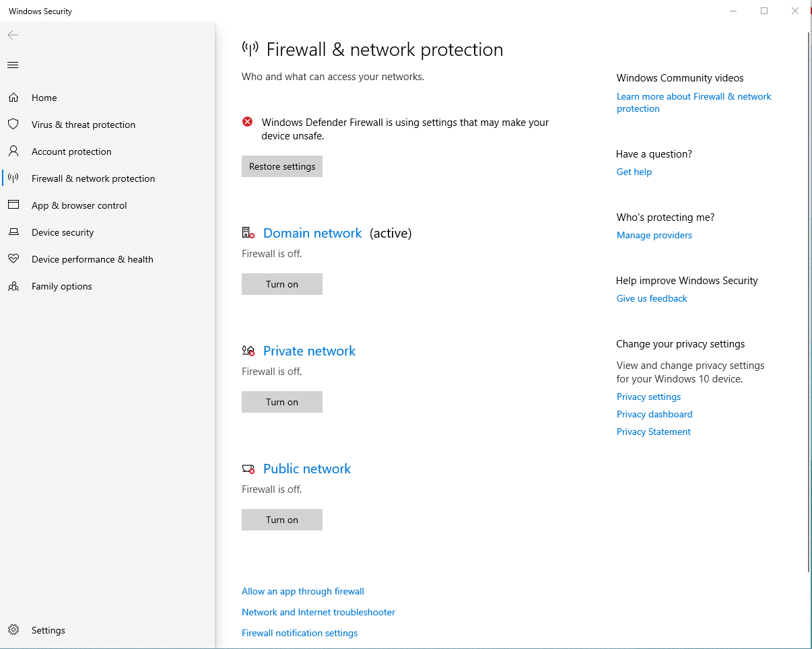
Task: Open App & browser control section
Action: click(79, 205)
